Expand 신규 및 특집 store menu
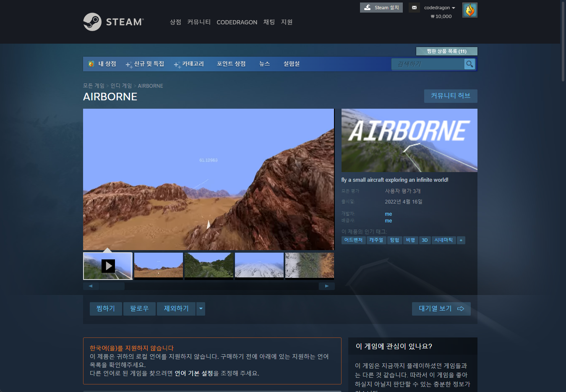566x392 pixels. tap(145, 64)
